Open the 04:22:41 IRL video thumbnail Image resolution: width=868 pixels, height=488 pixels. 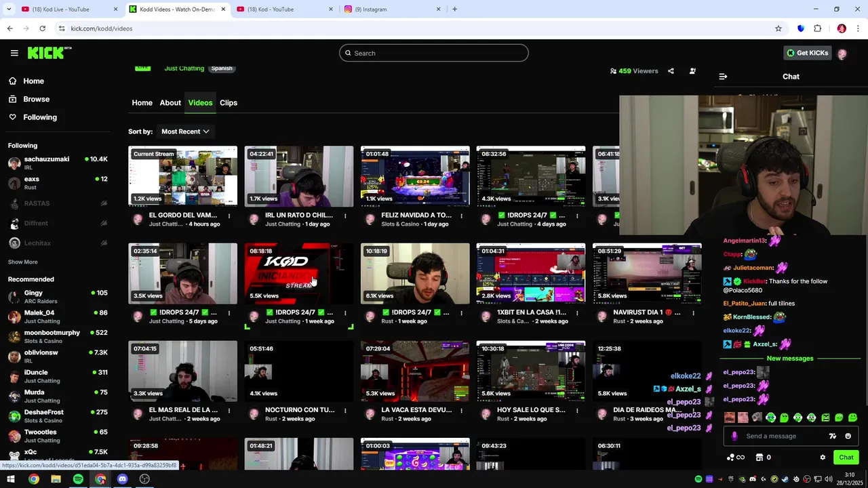(299, 176)
